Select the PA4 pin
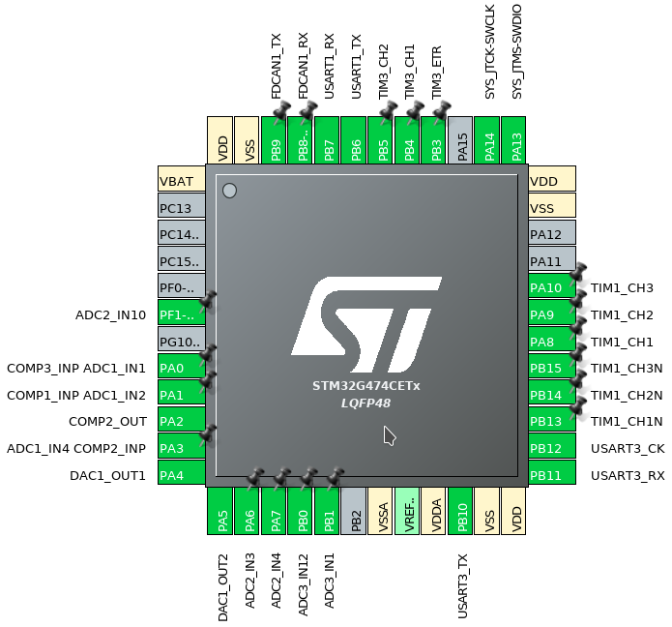This screenshot has width=672, height=627. 182,473
